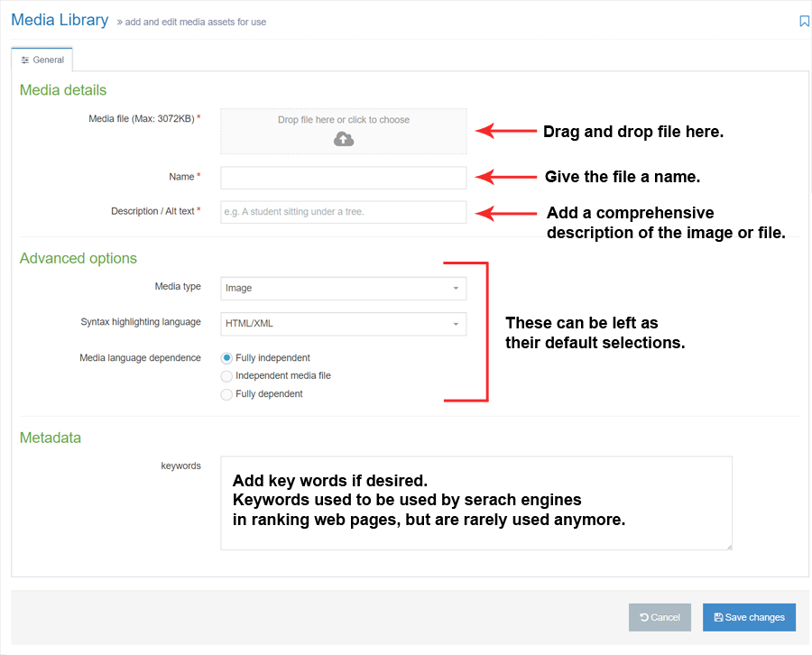Click the bookmark icon at top right

click(x=804, y=22)
